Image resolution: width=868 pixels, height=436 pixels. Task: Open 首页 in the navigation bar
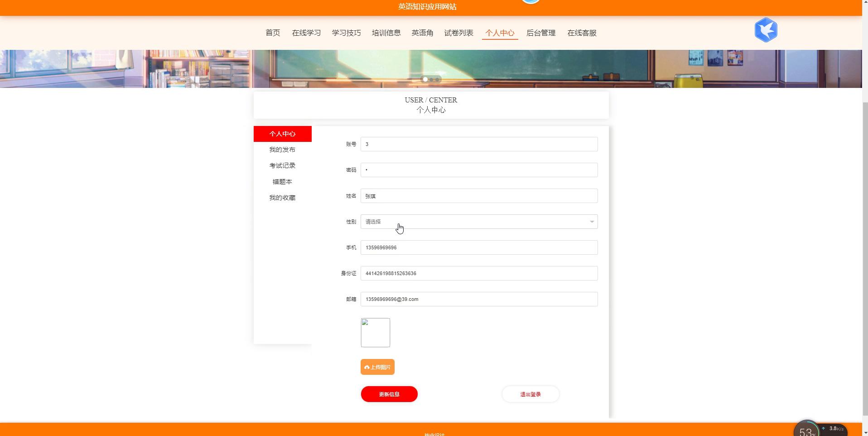[273, 33]
